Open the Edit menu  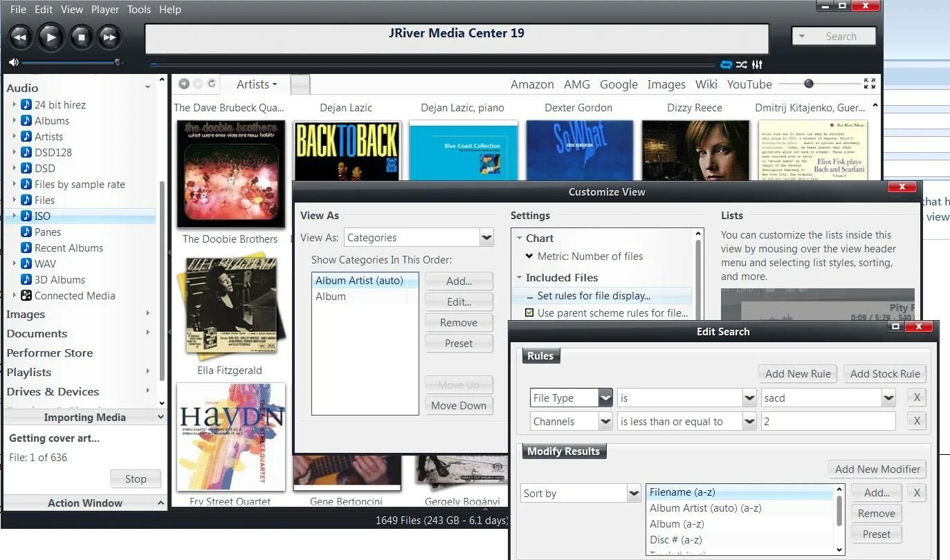click(x=44, y=10)
